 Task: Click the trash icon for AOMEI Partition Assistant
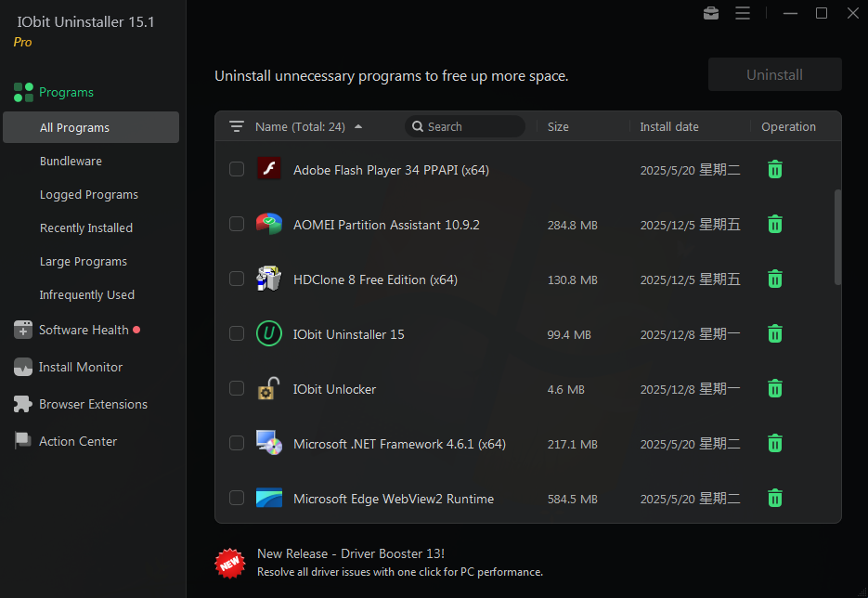[775, 225]
